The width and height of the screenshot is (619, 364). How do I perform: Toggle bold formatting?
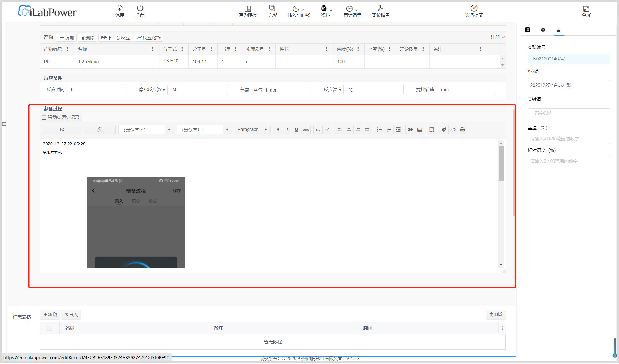pos(278,130)
